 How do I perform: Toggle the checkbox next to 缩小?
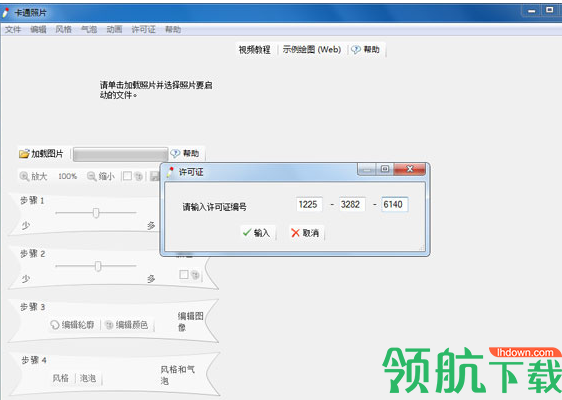coord(127,176)
